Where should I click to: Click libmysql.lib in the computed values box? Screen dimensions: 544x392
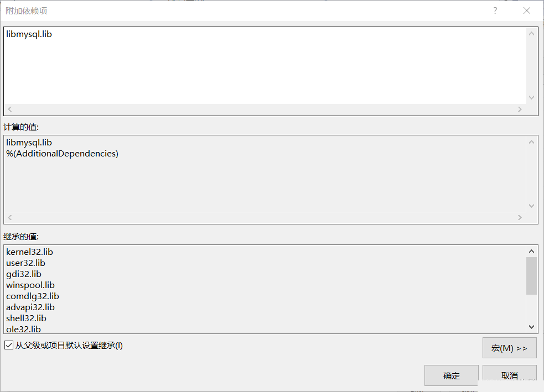click(x=29, y=142)
